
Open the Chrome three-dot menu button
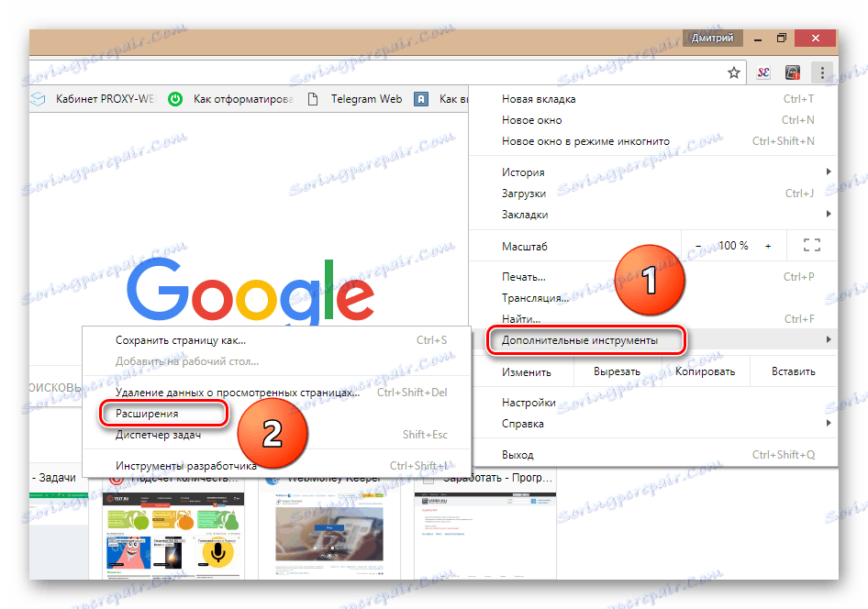click(x=822, y=72)
